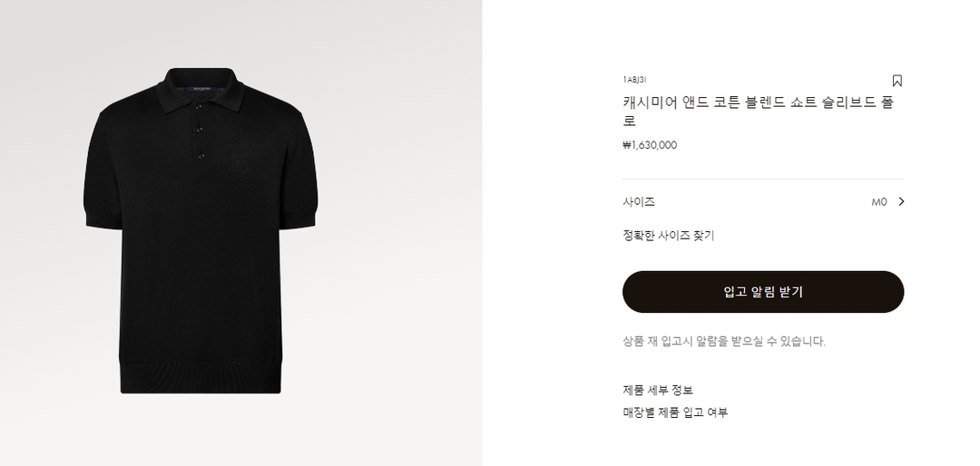
Task: Click the top button on the polo placket
Action: (x=200, y=106)
